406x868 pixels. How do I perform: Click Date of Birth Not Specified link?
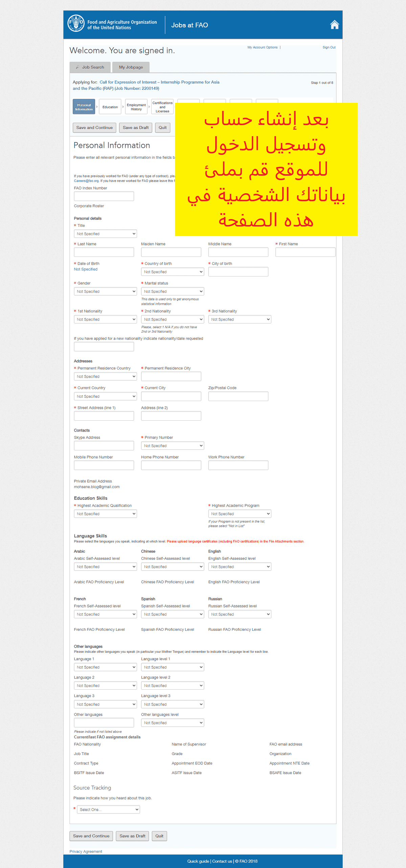click(x=86, y=269)
